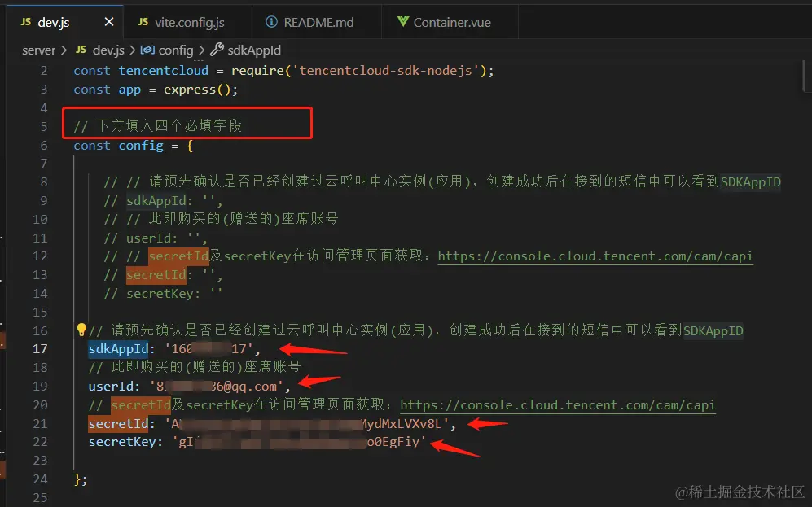Select the config breadcrumb segment

click(176, 50)
